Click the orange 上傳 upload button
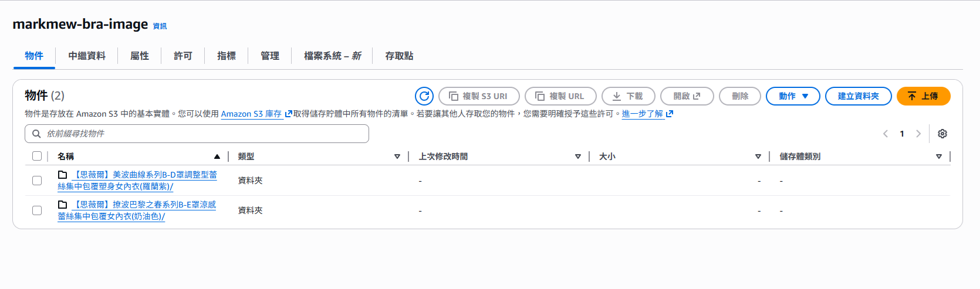The image size is (980, 289). click(924, 96)
